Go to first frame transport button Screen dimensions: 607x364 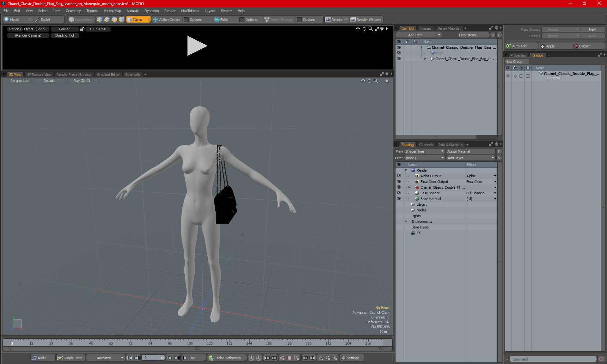tap(129, 358)
